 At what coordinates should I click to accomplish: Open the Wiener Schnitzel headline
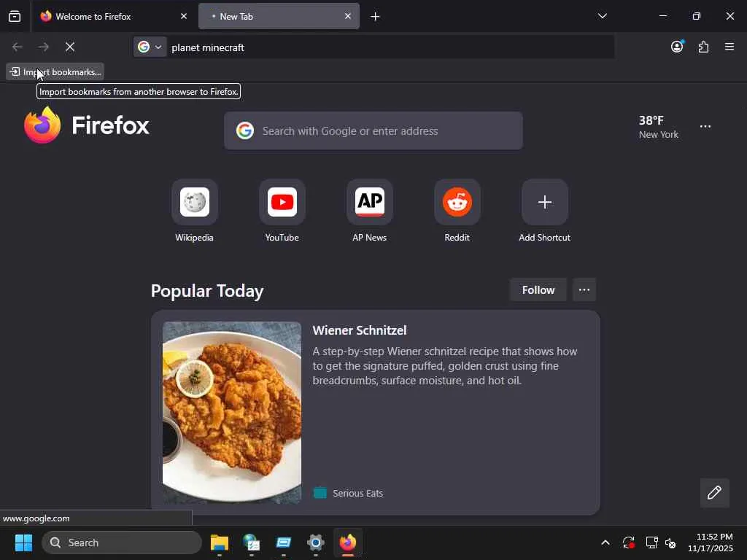(x=360, y=330)
